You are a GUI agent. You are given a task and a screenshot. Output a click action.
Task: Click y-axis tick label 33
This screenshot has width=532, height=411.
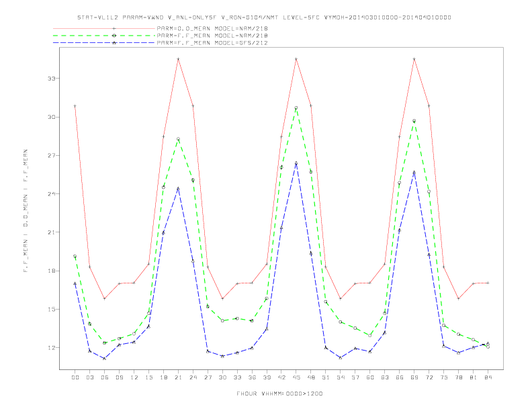point(51,79)
